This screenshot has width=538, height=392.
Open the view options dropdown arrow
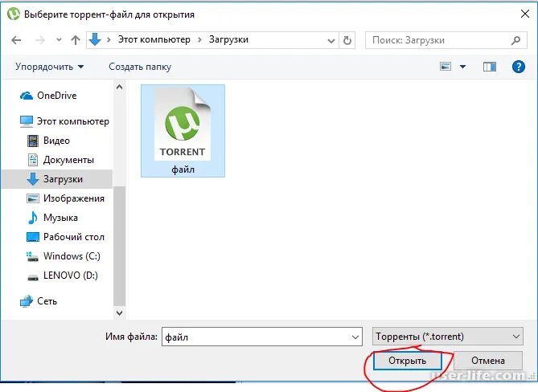pyautogui.click(x=463, y=67)
